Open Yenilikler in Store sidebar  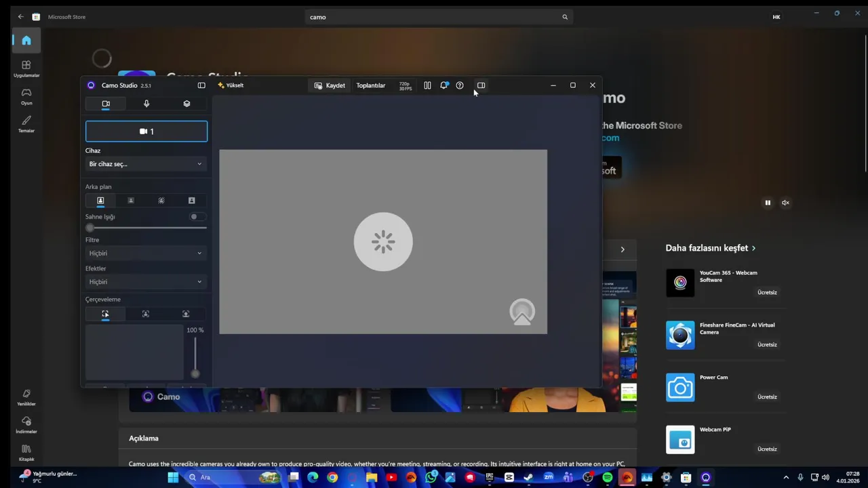point(26,397)
